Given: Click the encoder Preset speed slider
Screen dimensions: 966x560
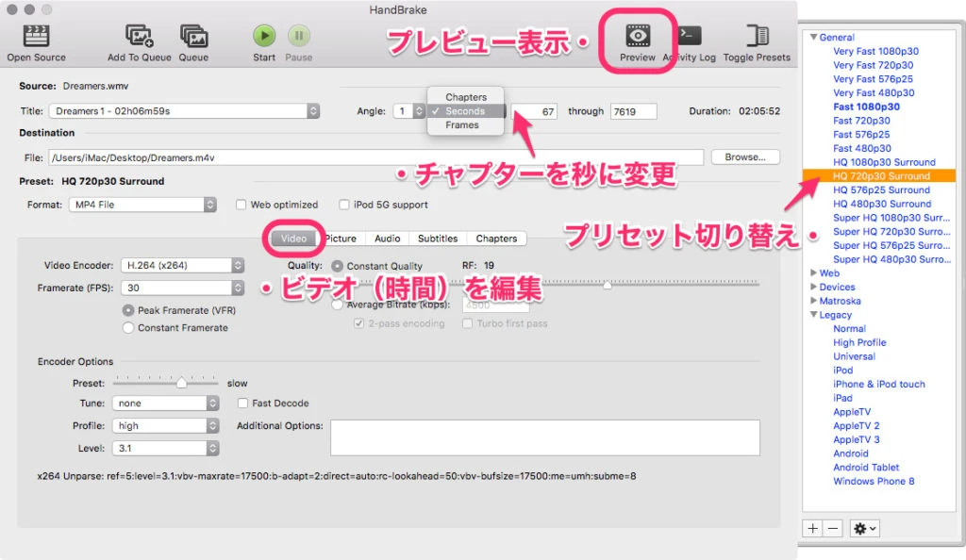Looking at the screenshot, I should (181, 383).
